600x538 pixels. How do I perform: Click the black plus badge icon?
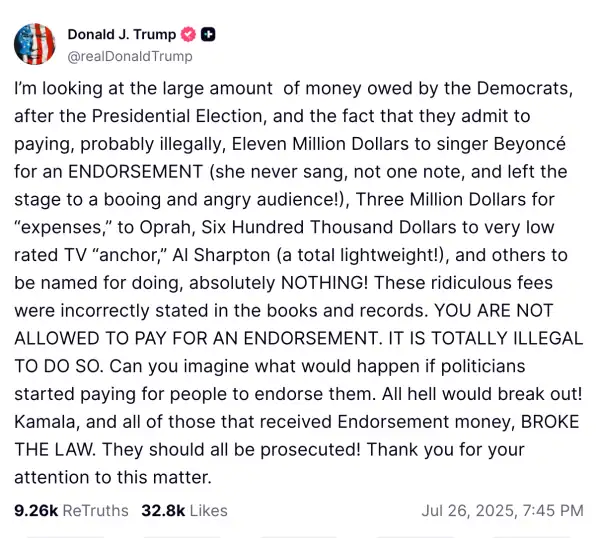click(x=208, y=35)
